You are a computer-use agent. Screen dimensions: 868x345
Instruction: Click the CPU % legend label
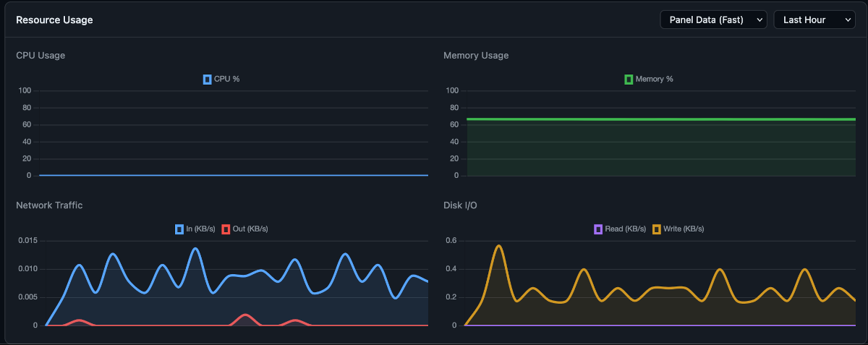tap(227, 79)
